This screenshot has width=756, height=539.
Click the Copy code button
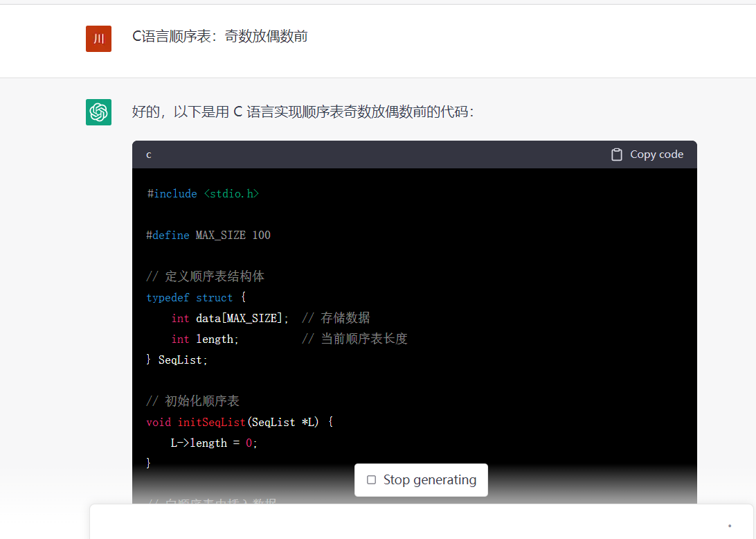coord(647,154)
